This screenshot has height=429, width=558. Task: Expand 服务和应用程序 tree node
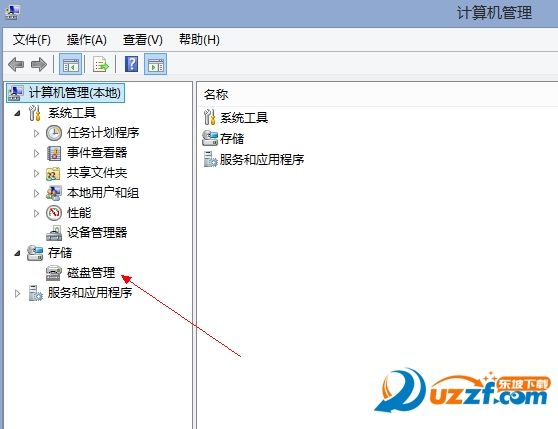click(x=17, y=293)
